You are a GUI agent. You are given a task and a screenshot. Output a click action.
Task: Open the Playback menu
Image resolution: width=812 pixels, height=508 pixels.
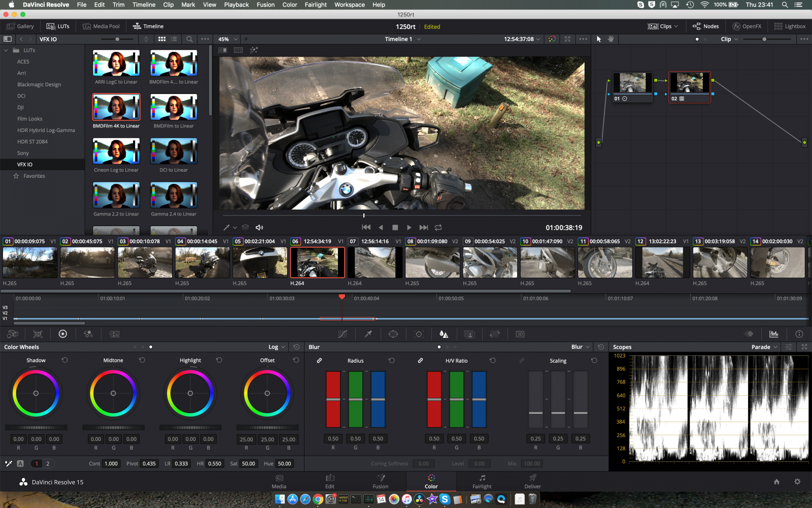(236, 5)
